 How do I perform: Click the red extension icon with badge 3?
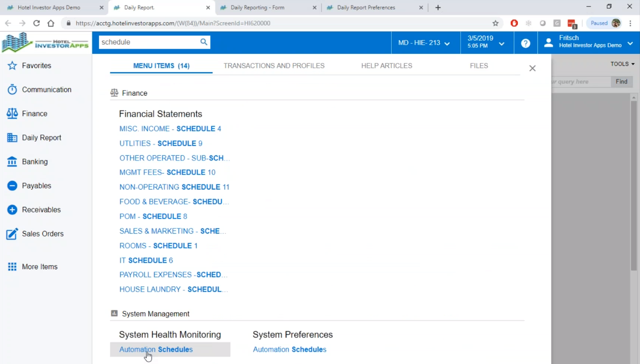point(572,24)
